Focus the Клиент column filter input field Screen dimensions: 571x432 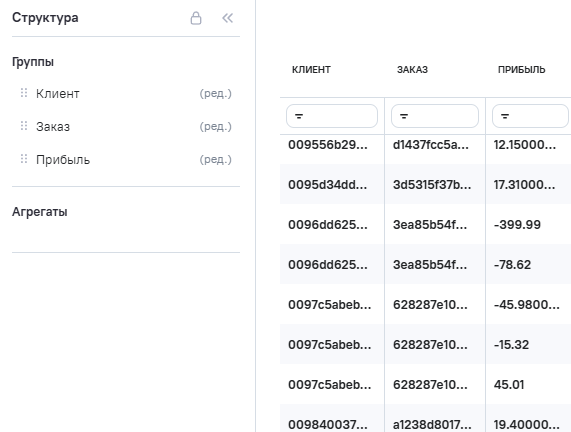point(332,116)
